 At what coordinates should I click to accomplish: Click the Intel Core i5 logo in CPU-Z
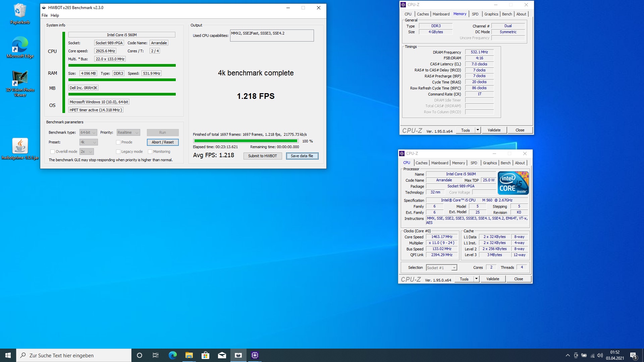point(513,183)
